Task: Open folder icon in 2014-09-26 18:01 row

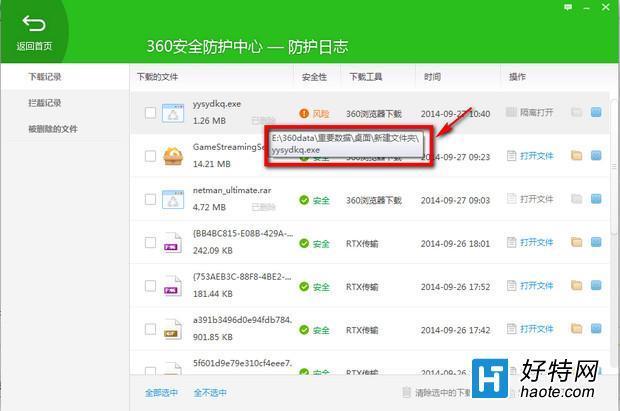Action: 577,242
